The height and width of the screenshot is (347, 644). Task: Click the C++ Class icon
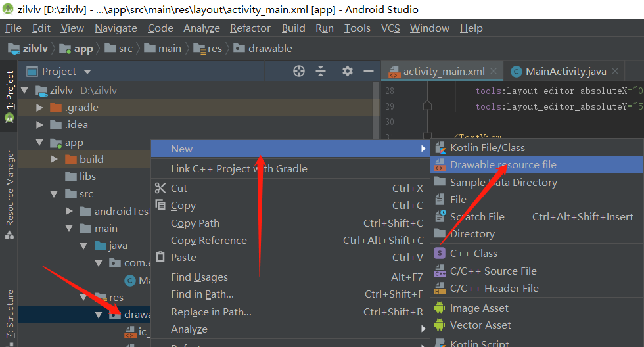click(x=440, y=253)
